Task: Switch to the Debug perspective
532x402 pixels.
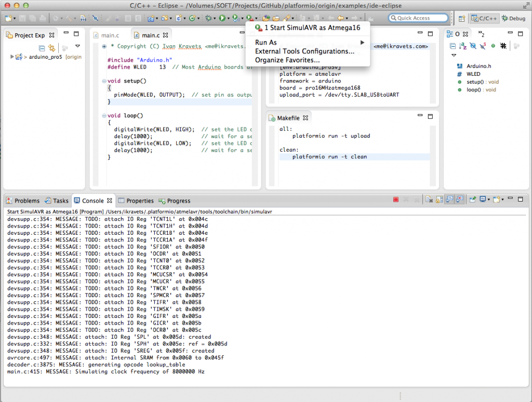Action: point(513,18)
